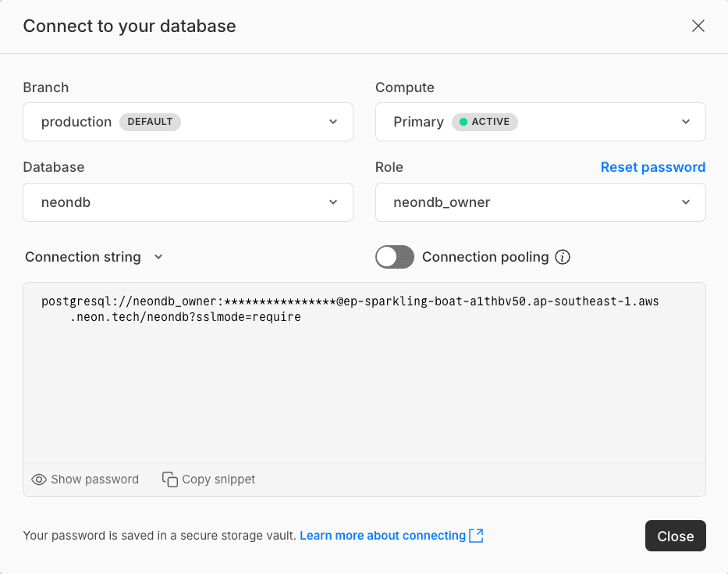Open the Database dropdown showing neondb
The image size is (728, 574).
[187, 202]
